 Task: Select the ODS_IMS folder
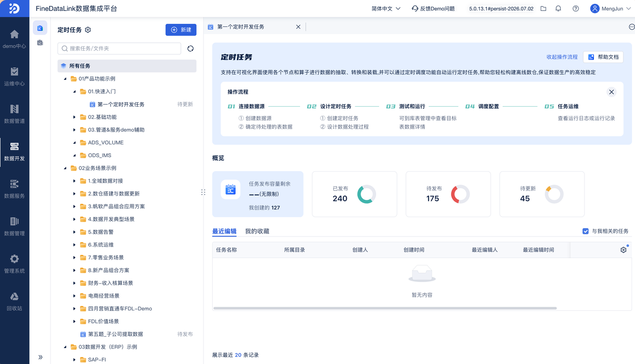(x=100, y=155)
